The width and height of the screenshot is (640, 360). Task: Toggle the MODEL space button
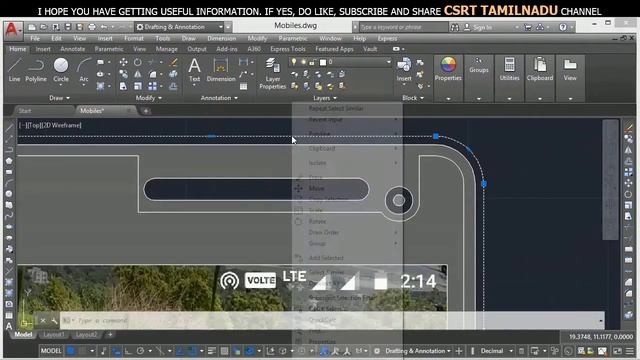pos(51,351)
